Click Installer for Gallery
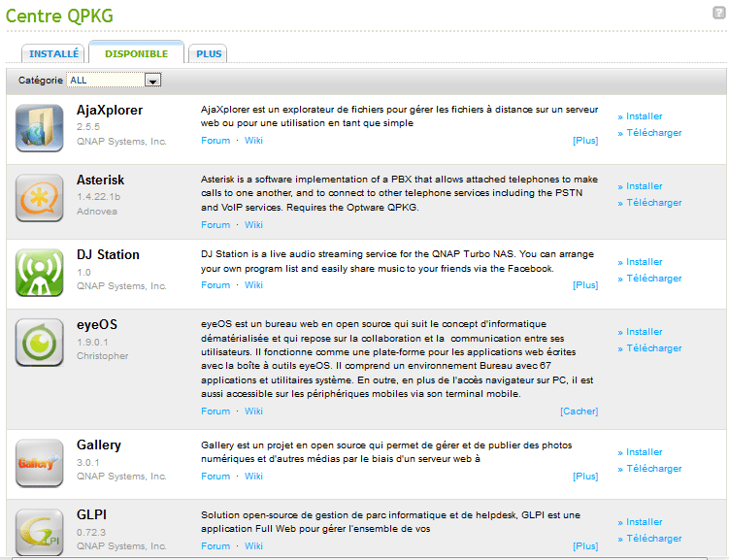This screenshot has height=560, width=729. pos(644,451)
